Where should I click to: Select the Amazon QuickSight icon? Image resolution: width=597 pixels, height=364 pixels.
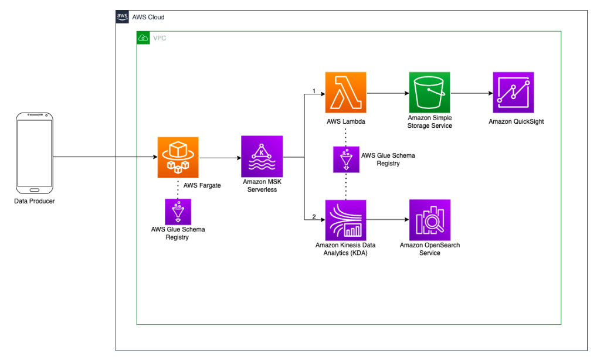point(513,93)
